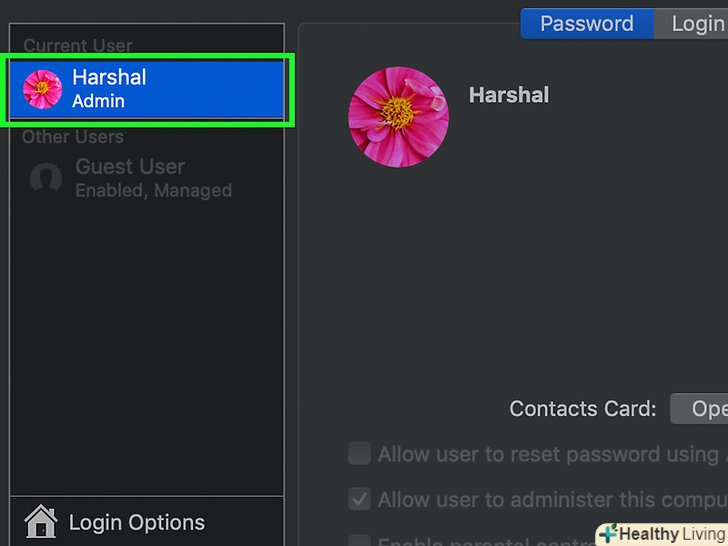Click the Login Options house icon

(41, 522)
